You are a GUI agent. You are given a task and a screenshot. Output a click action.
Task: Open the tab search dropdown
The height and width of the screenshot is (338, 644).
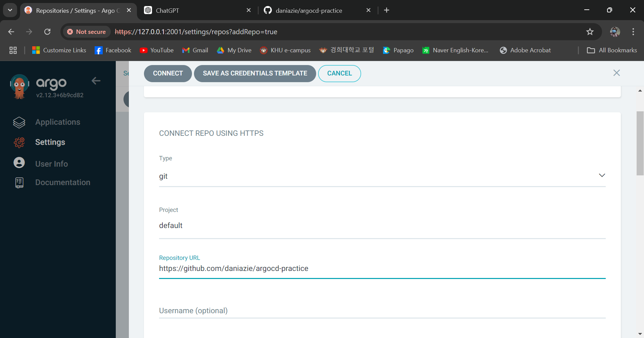coord(10,10)
